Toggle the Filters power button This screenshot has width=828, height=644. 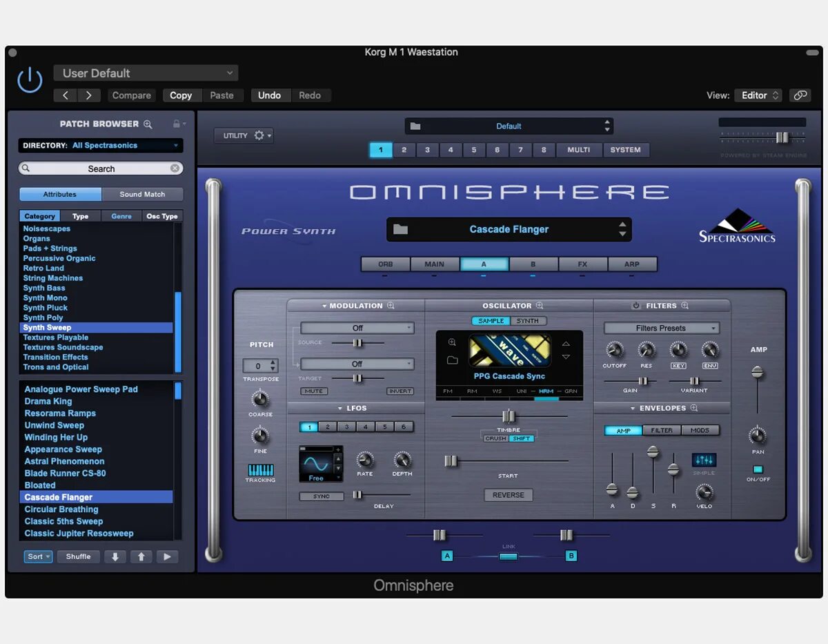click(x=636, y=306)
